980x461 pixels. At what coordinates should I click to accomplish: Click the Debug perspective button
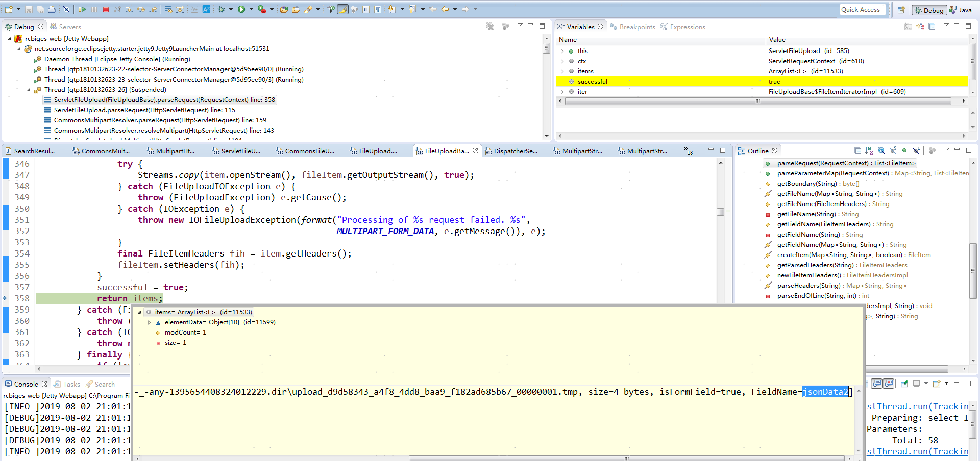click(929, 10)
